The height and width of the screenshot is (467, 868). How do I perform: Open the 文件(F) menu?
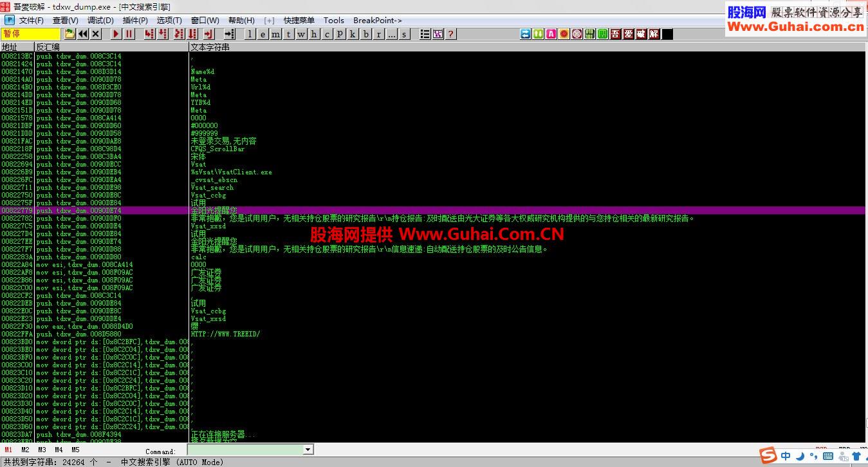coord(32,21)
